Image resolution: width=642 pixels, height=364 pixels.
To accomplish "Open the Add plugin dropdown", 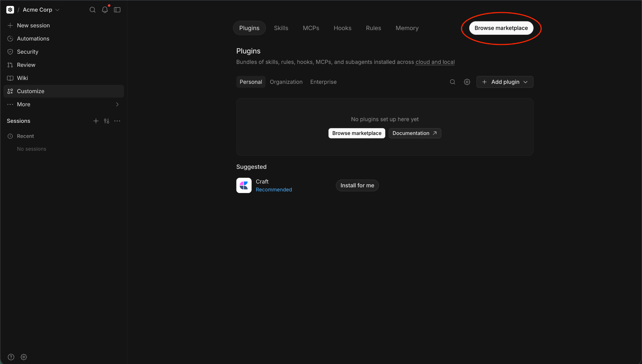I will [x=505, y=82].
